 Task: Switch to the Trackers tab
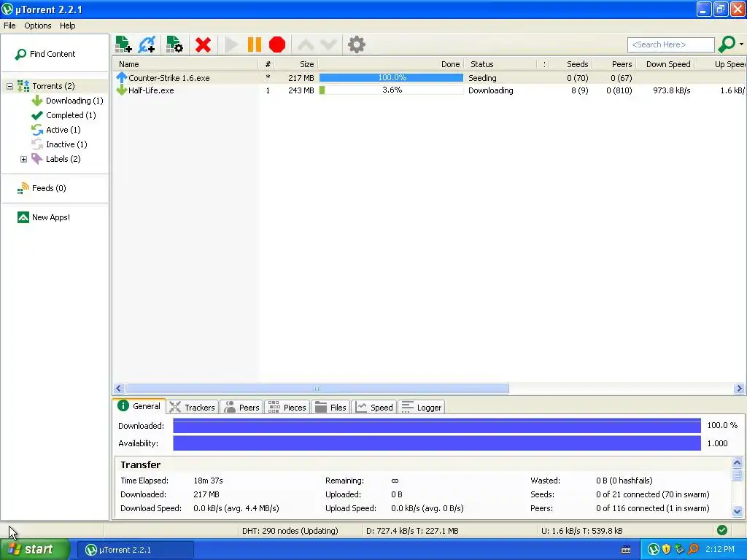(x=193, y=407)
